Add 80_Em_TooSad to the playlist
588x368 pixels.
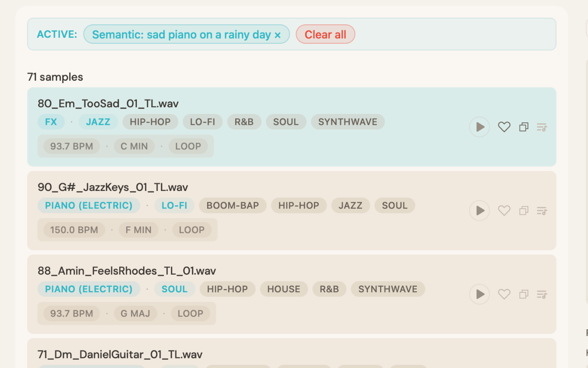point(542,127)
